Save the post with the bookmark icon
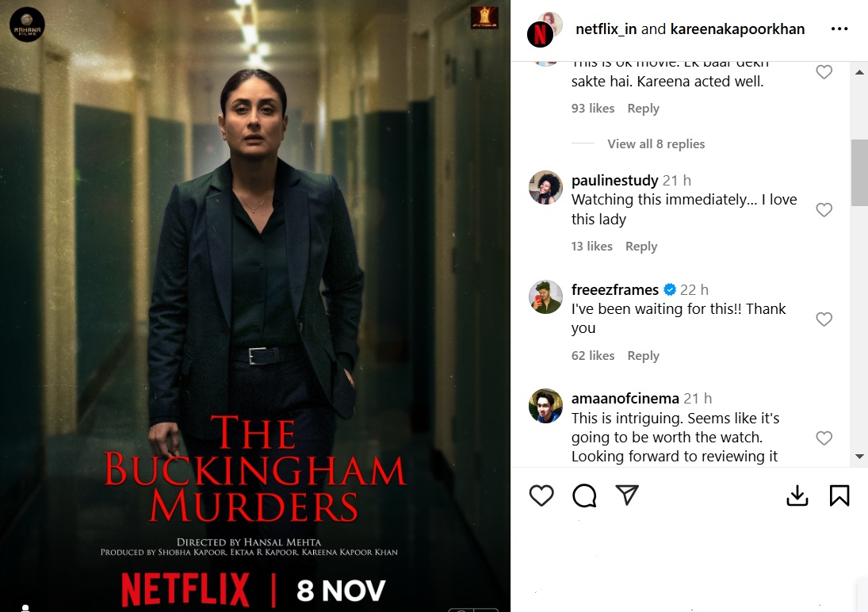This screenshot has height=612, width=868. click(x=839, y=495)
